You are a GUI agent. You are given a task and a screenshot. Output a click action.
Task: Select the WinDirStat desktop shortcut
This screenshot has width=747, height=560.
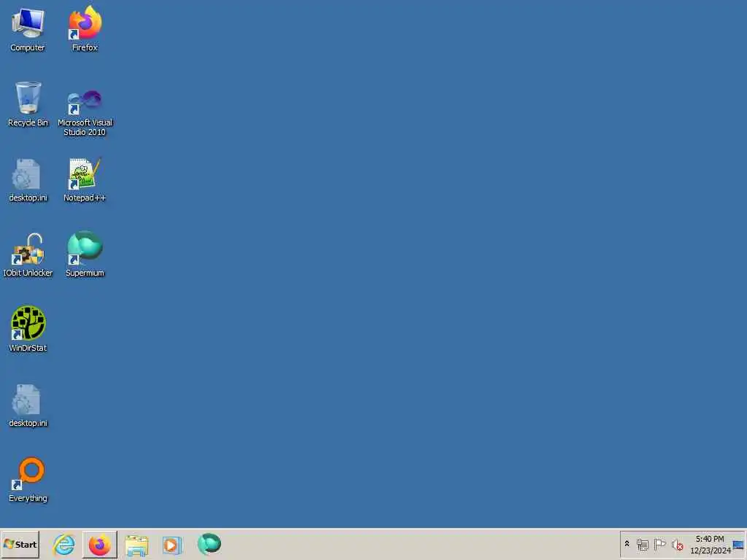28,330
